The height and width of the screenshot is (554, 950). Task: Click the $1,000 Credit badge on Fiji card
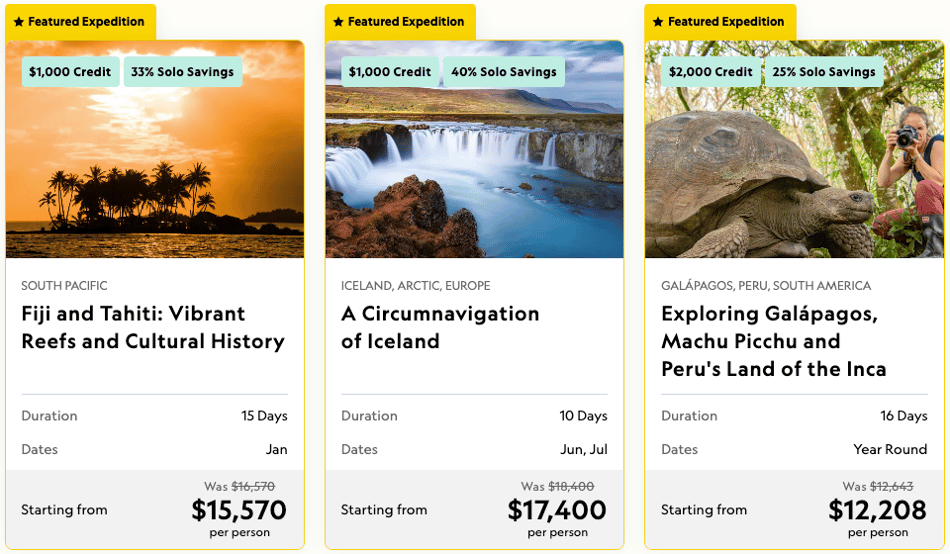[70, 72]
